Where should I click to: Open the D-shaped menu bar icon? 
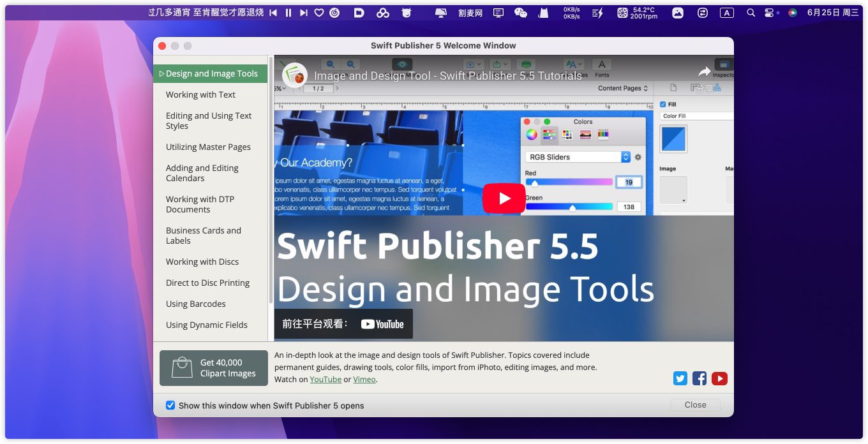(359, 13)
